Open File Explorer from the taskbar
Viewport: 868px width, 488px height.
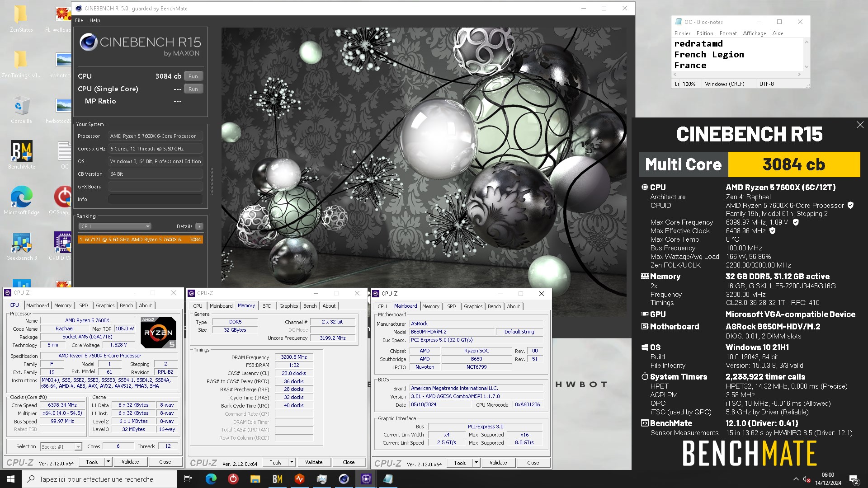(255, 479)
